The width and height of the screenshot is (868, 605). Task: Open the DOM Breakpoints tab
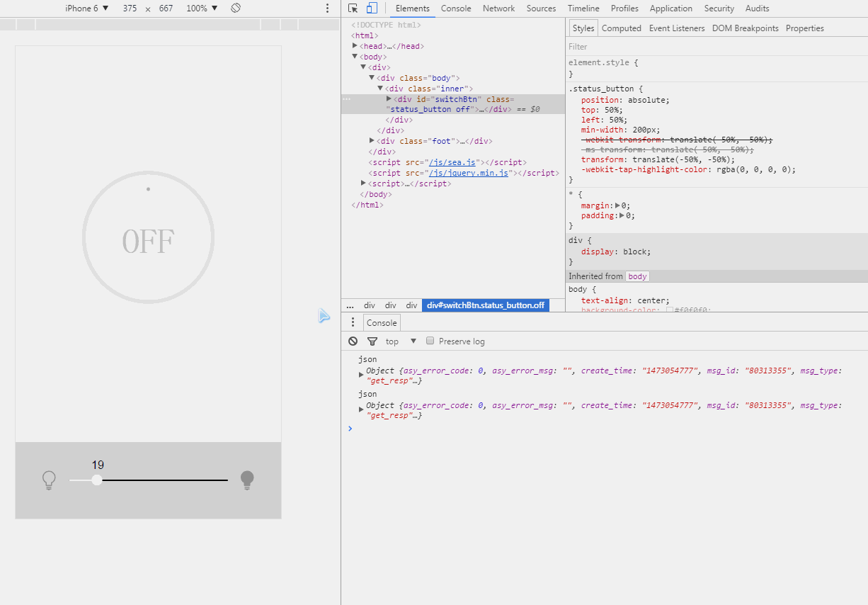click(746, 28)
